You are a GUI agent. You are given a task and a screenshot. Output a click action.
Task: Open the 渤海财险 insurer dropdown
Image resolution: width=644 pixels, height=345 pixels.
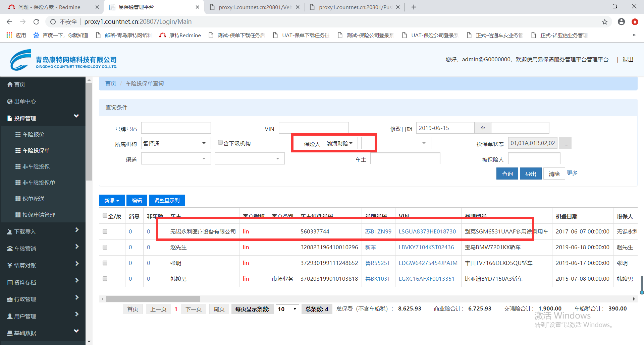pos(340,143)
